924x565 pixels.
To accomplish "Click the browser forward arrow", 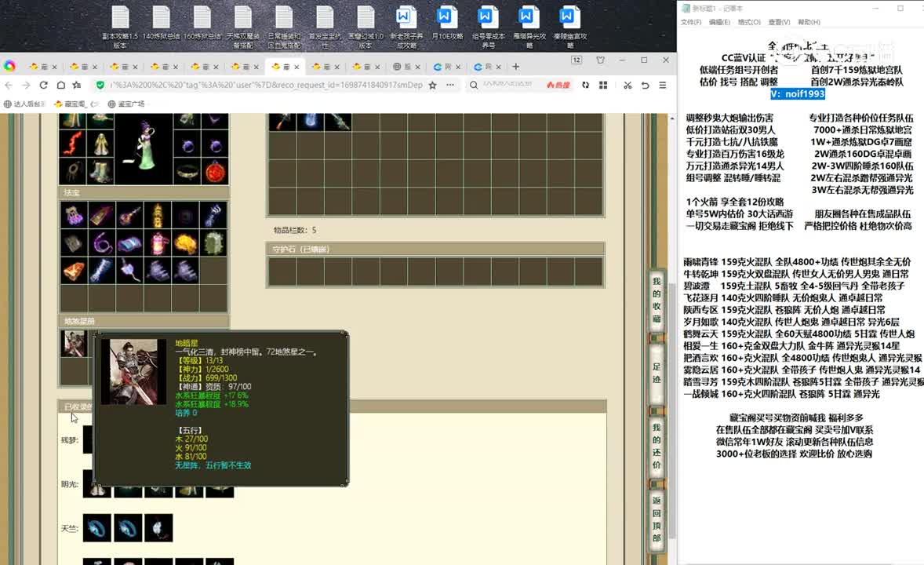I will [x=26, y=85].
